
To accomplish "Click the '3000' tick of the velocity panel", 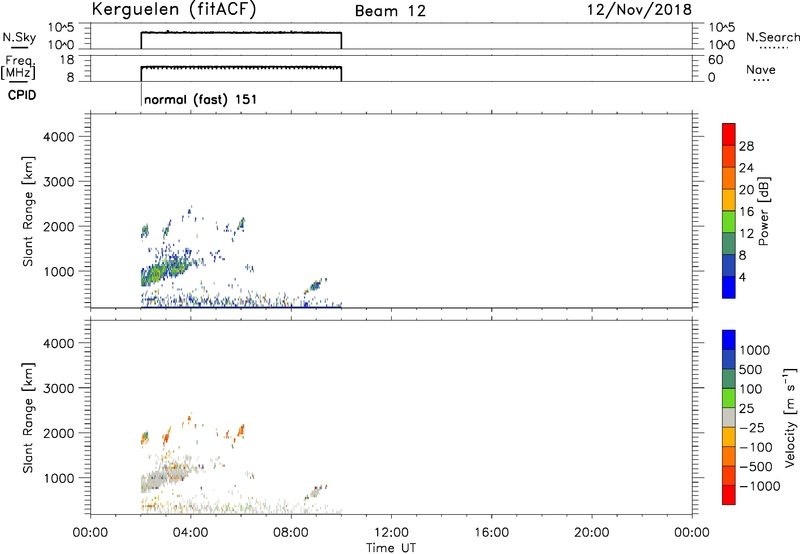I will click(x=59, y=388).
